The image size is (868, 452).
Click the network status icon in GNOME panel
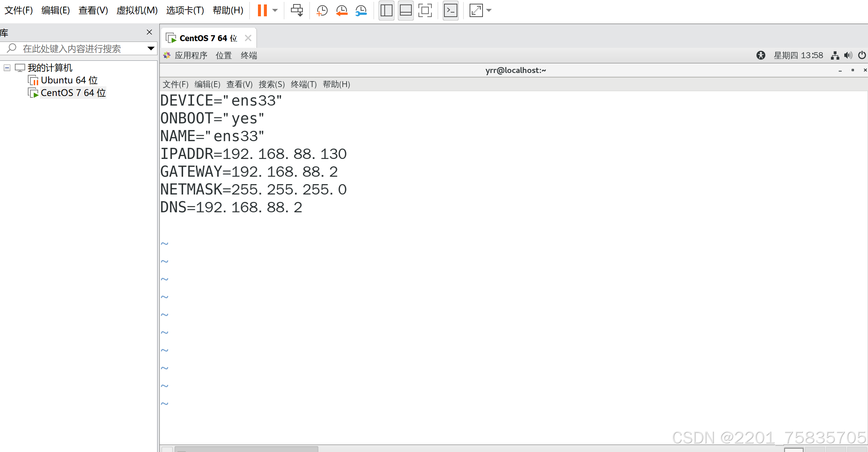pyautogui.click(x=835, y=55)
